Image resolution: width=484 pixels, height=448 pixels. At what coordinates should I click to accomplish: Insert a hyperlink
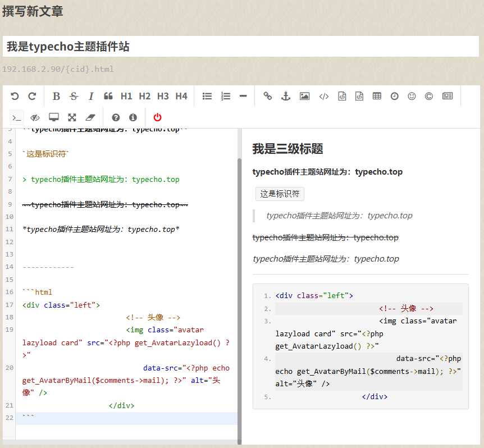tap(267, 96)
